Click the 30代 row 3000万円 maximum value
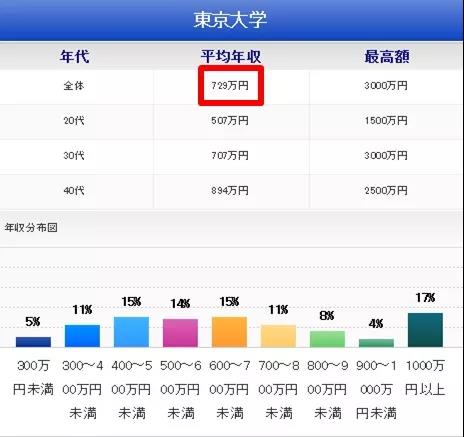 386,155
